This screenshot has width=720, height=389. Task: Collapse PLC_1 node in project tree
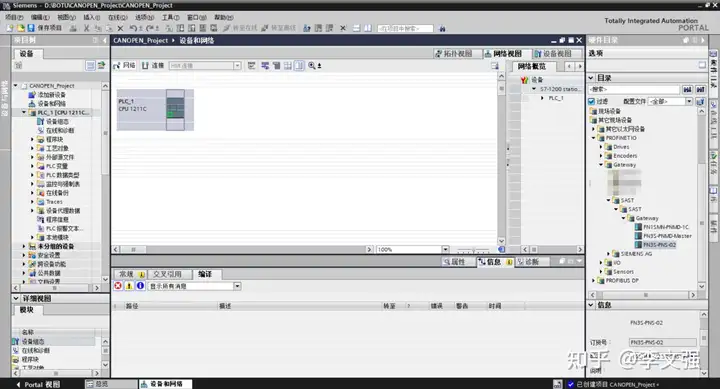24,113
